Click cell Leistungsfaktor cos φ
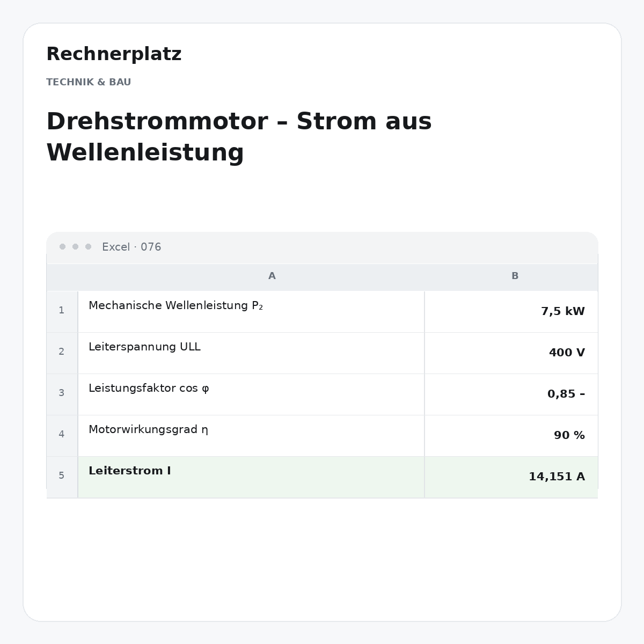The height and width of the screenshot is (644, 644). point(251,394)
